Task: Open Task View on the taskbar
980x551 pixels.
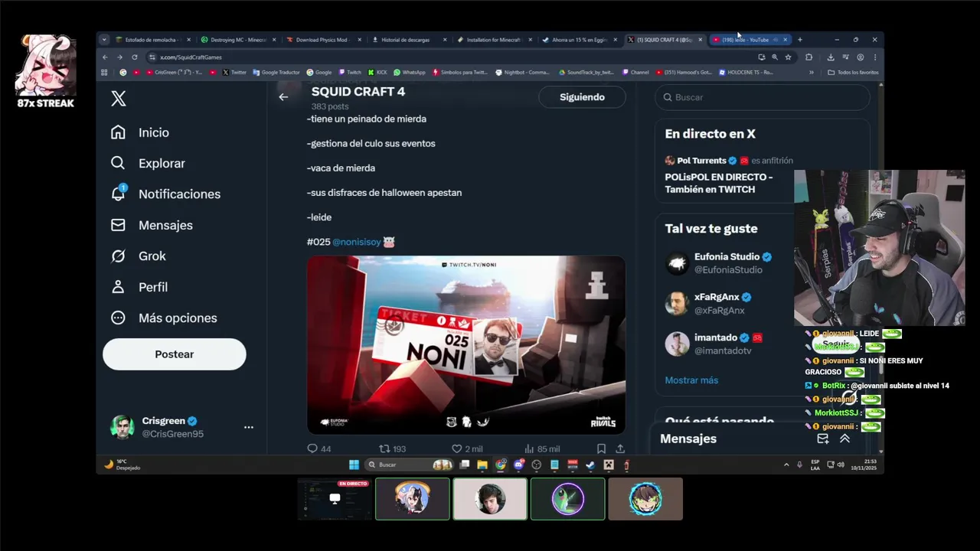Action: (465, 465)
